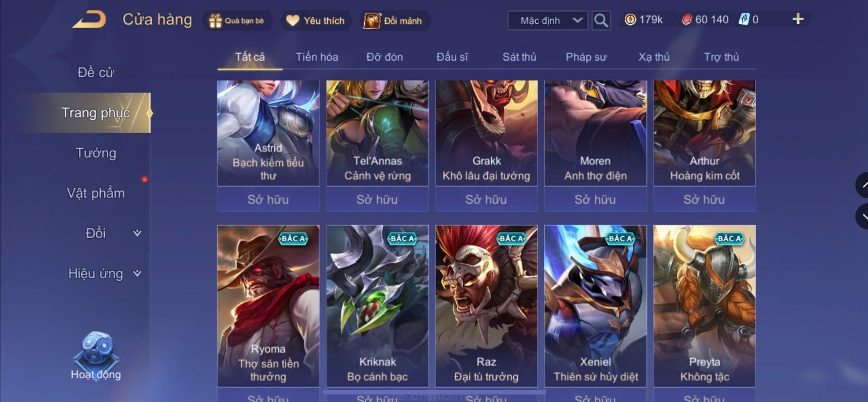Select Tướng in the left sidebar

(96, 153)
